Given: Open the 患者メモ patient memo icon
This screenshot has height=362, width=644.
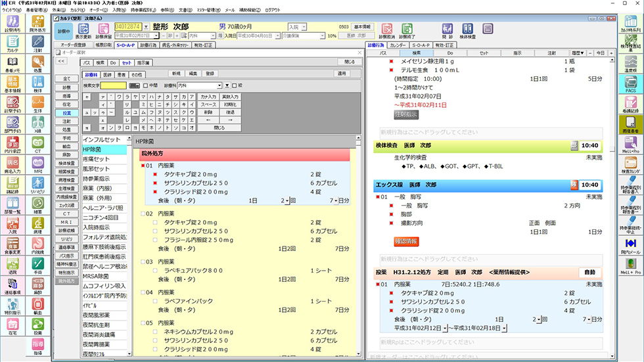Looking at the screenshot, I should click(x=12, y=64).
